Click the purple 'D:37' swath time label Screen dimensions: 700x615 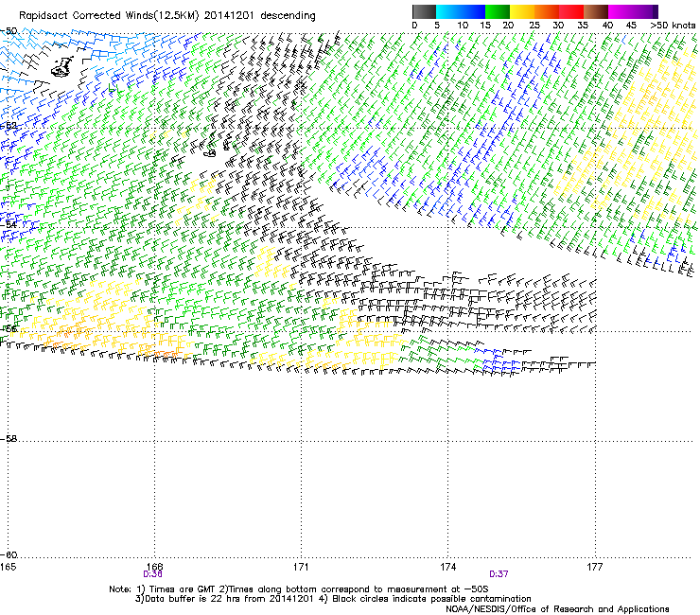(x=499, y=574)
